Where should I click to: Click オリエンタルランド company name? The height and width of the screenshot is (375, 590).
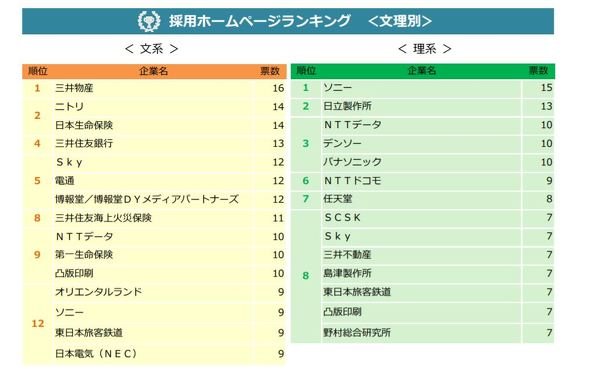tap(99, 292)
